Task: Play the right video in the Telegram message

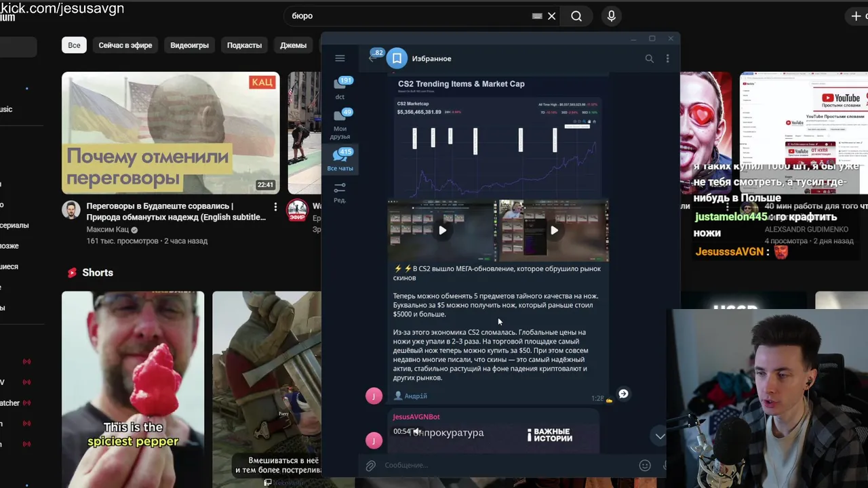Action: (554, 230)
